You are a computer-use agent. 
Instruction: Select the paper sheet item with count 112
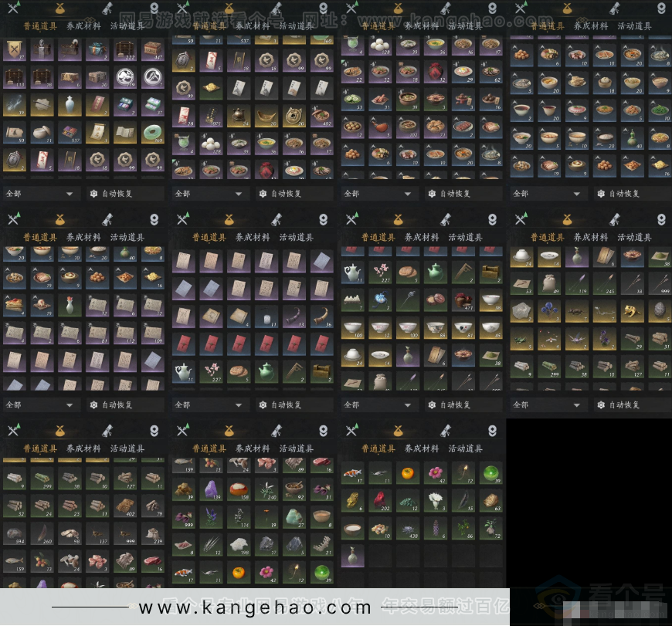coord(125,332)
